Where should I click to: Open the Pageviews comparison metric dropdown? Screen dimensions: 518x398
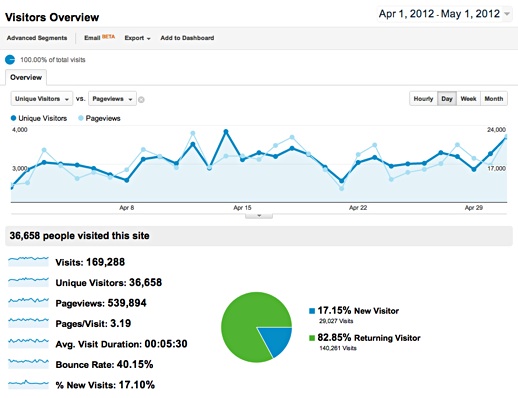pos(112,99)
